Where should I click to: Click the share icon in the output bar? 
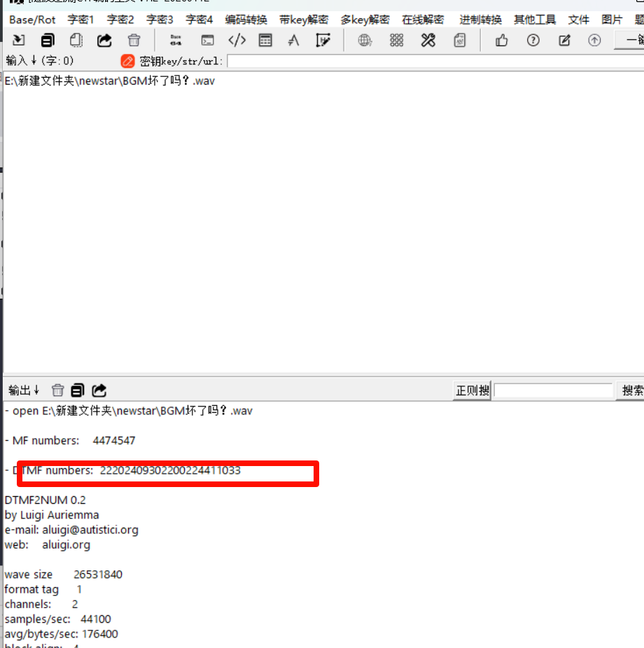tap(99, 390)
